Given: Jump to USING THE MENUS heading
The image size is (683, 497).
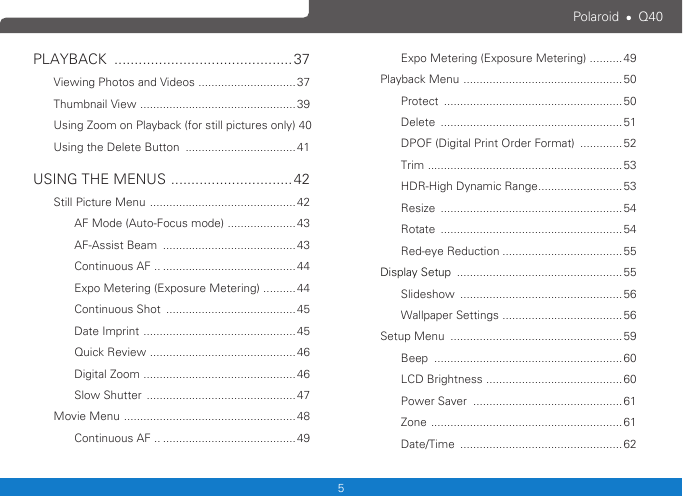Looking at the screenshot, I should (x=171, y=179).
